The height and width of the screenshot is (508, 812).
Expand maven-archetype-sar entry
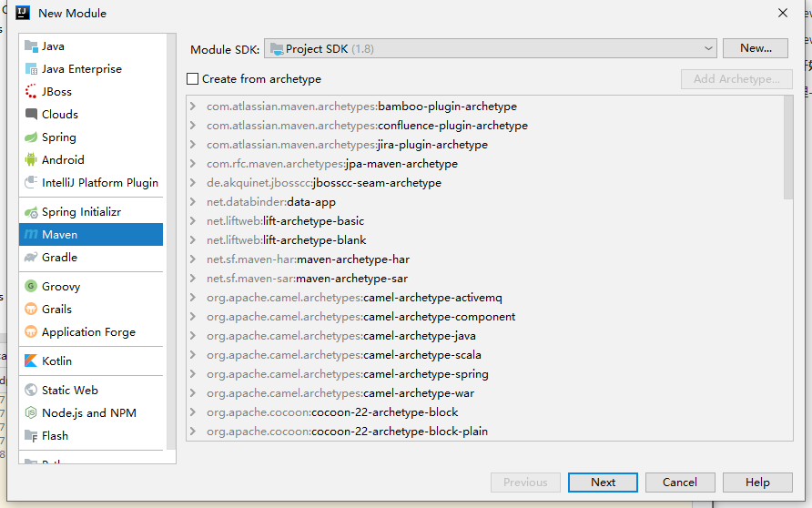pyautogui.click(x=193, y=279)
